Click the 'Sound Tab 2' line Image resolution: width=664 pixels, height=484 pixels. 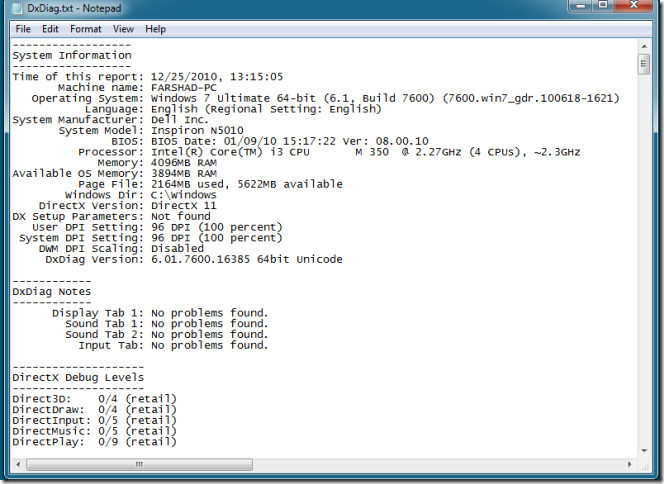click(167, 335)
